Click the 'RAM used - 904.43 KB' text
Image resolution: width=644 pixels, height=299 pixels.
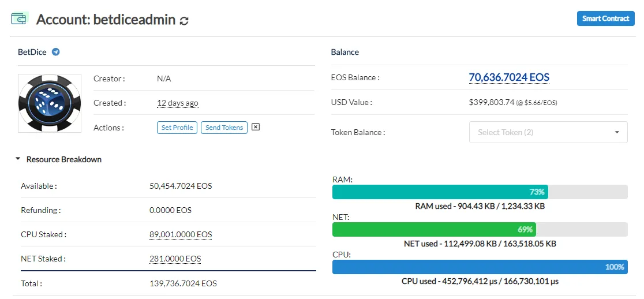[454, 206]
